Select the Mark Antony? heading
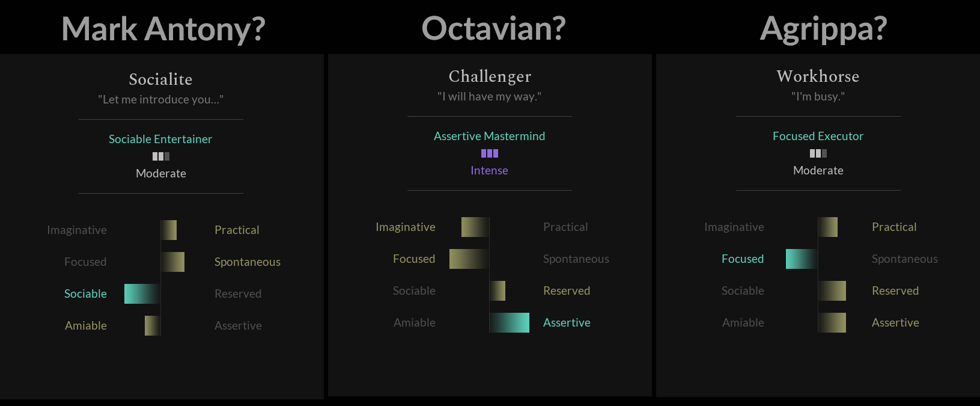 pos(163,29)
